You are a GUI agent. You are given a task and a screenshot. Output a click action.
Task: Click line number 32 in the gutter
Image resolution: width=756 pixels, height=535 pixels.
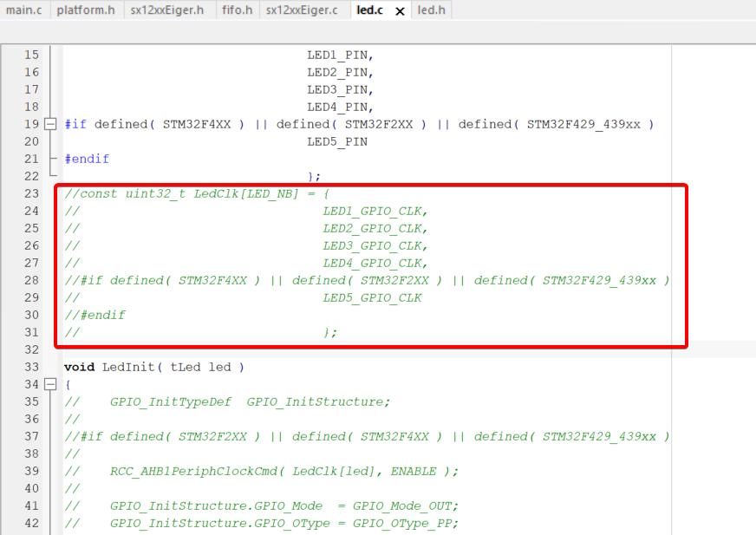[x=31, y=349]
